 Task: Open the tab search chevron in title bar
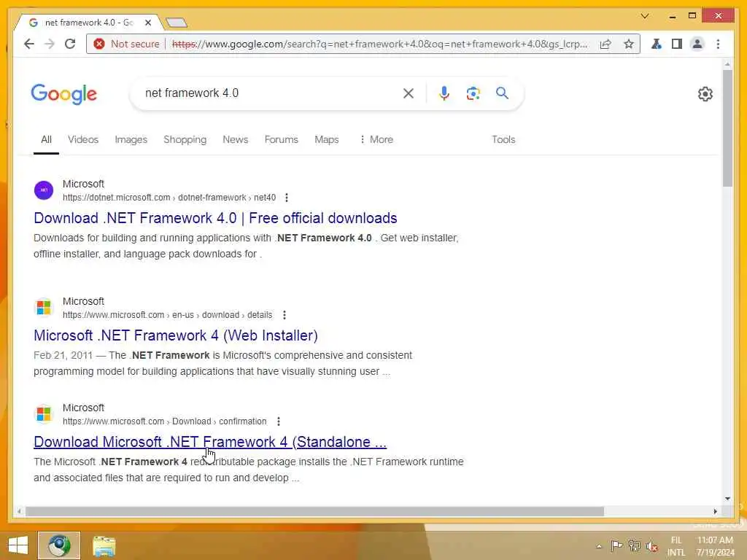pyautogui.click(x=645, y=16)
